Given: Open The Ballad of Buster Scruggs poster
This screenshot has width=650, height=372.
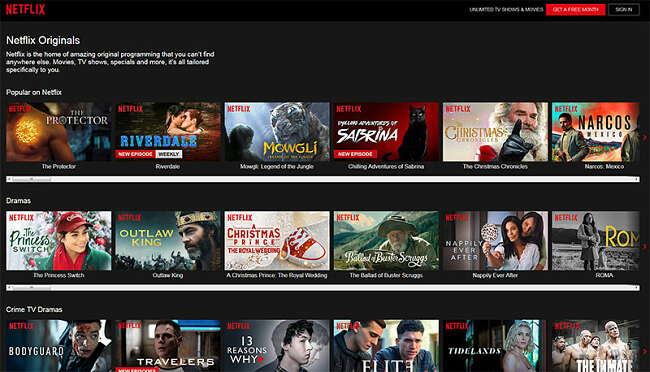Looking at the screenshot, I should coord(386,241).
